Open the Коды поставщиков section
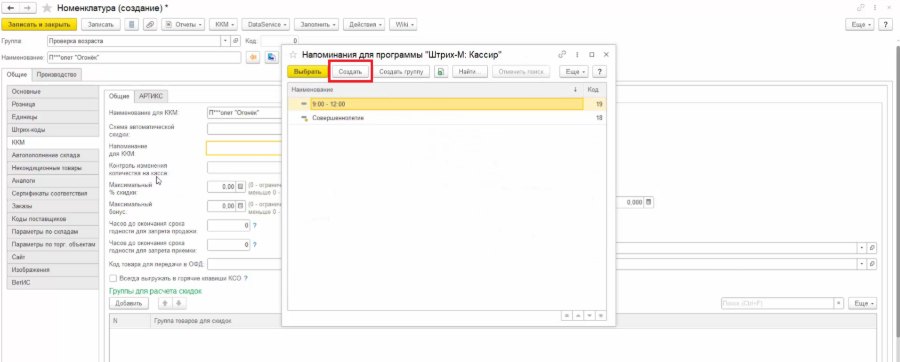Image resolution: width=900 pixels, height=362 pixels. tap(53, 219)
